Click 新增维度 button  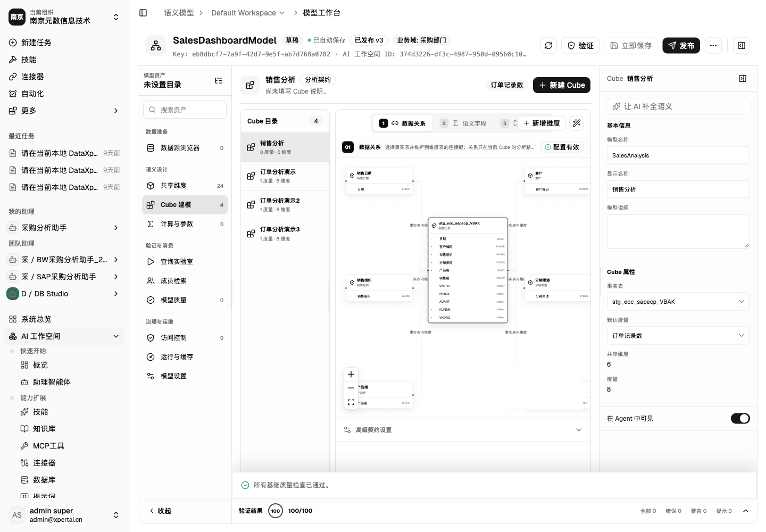click(542, 123)
